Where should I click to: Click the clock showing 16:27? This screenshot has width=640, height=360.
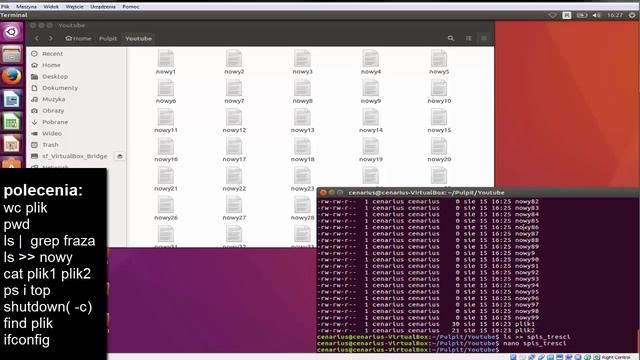click(x=615, y=15)
